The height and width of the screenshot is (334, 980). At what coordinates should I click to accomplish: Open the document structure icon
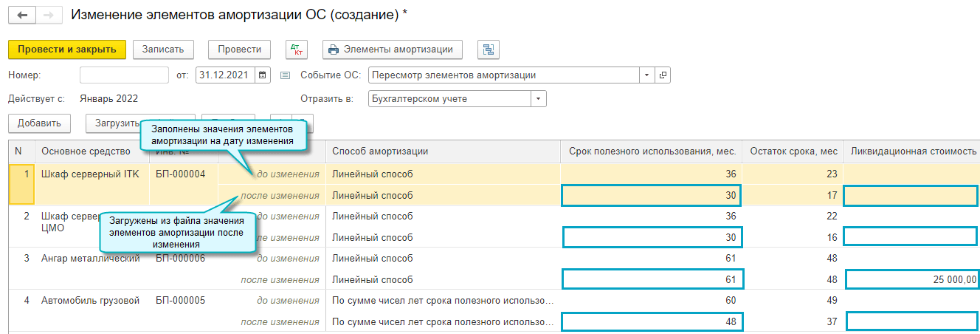pyautogui.click(x=488, y=50)
